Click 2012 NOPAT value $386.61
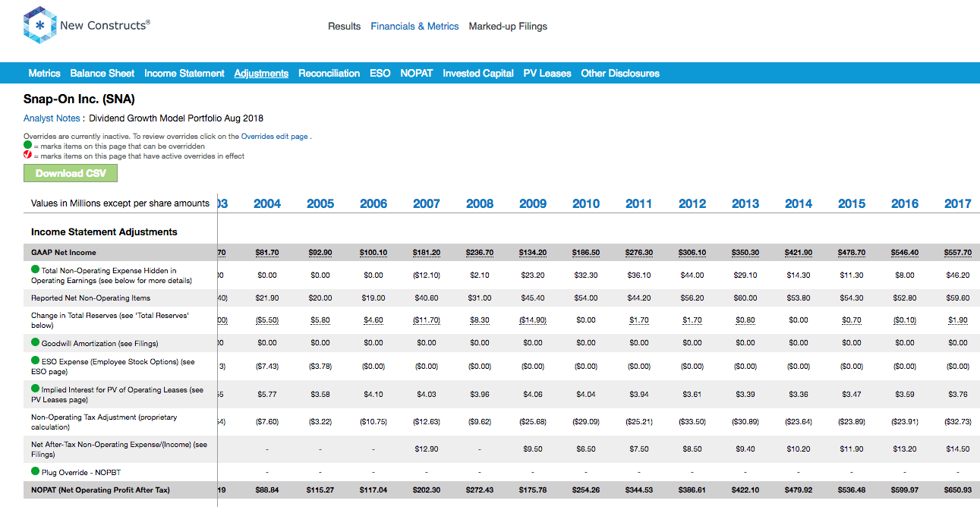Image resolution: width=980 pixels, height=507 pixels. [692, 490]
